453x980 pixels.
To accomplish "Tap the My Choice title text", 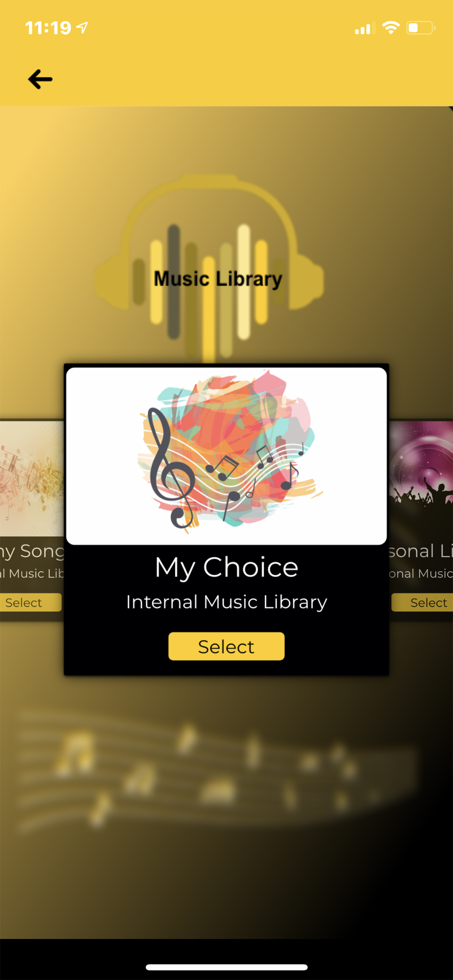I will (226, 567).
